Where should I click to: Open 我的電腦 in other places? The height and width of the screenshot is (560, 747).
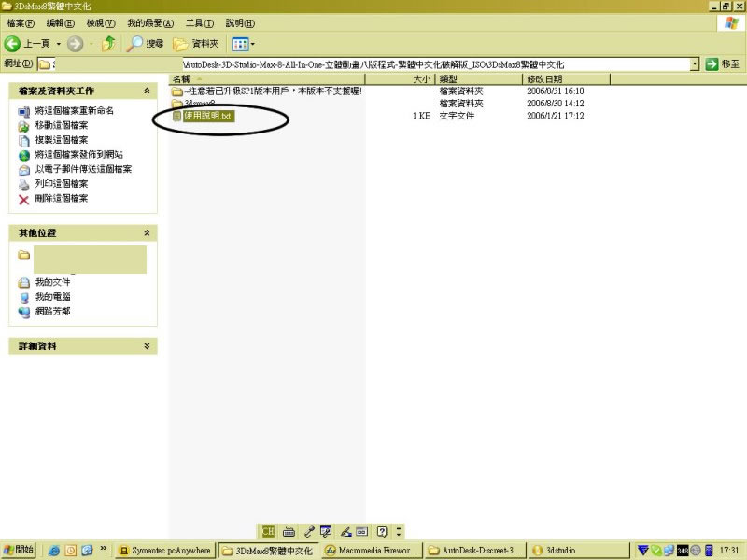click(x=52, y=296)
